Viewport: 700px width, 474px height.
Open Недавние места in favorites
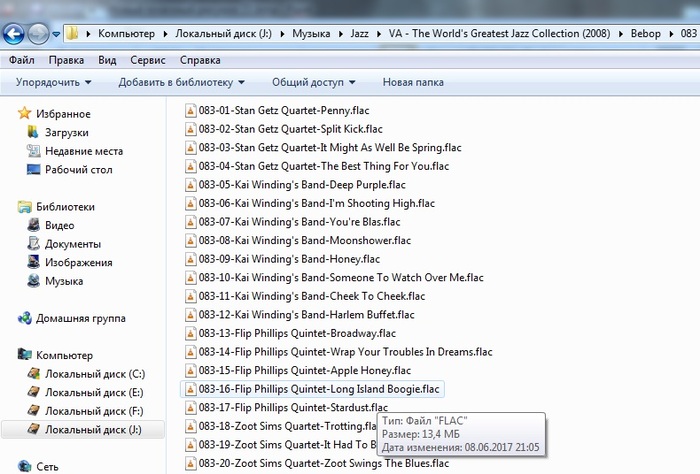tap(83, 151)
